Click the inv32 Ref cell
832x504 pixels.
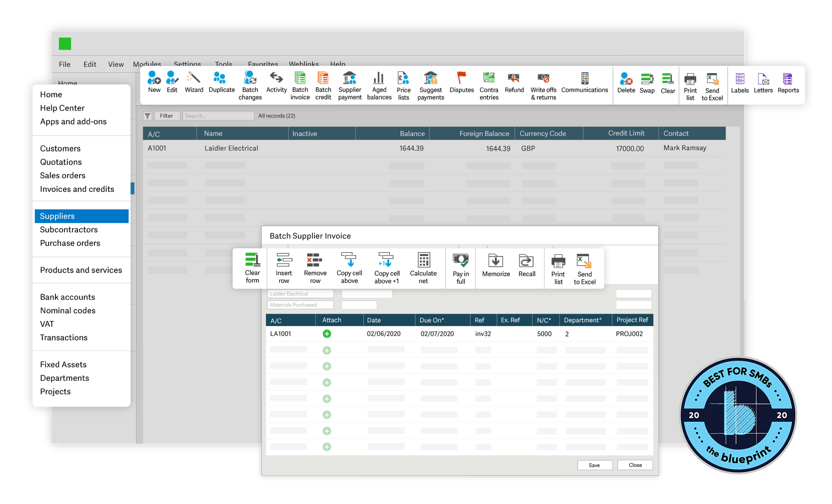coord(483,334)
